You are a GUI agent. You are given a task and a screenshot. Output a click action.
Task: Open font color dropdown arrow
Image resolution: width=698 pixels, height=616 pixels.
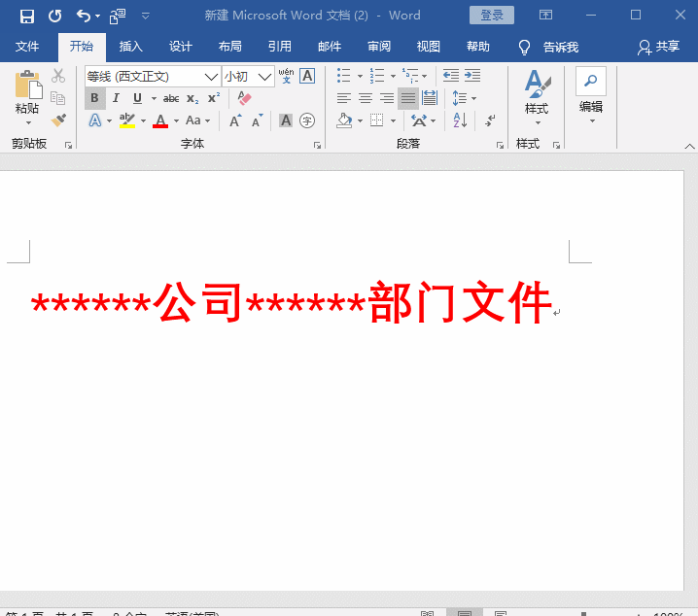click(176, 121)
